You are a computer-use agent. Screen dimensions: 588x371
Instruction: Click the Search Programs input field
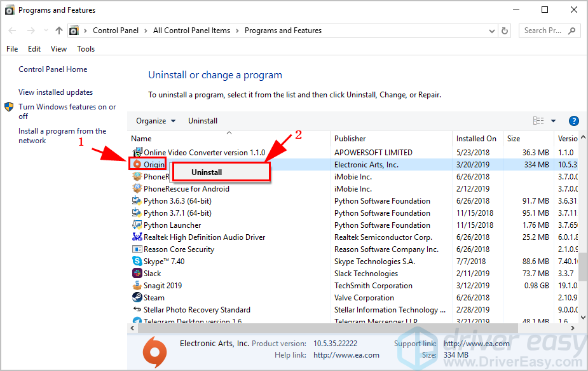(x=544, y=31)
